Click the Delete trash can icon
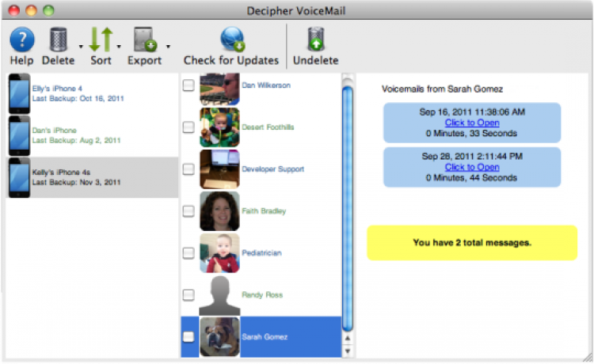 click(x=58, y=40)
